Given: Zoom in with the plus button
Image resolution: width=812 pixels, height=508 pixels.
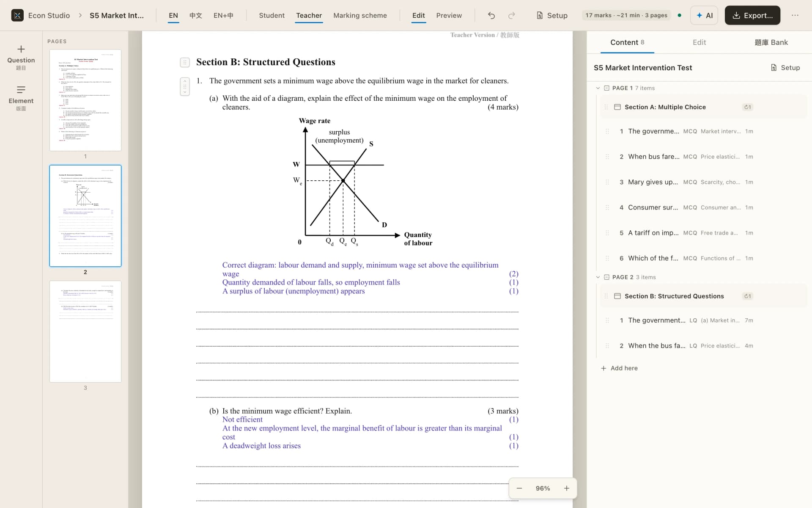Looking at the screenshot, I should click(x=566, y=488).
